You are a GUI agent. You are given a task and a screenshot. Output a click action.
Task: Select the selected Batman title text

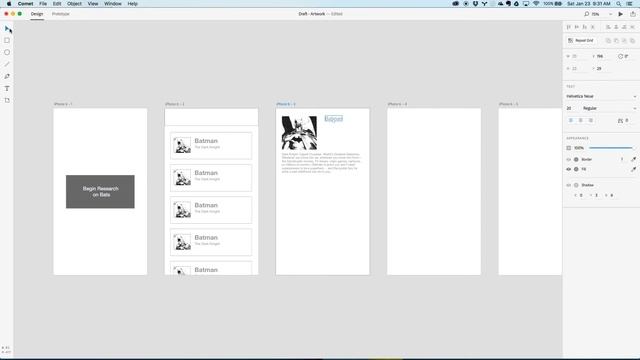click(333, 119)
